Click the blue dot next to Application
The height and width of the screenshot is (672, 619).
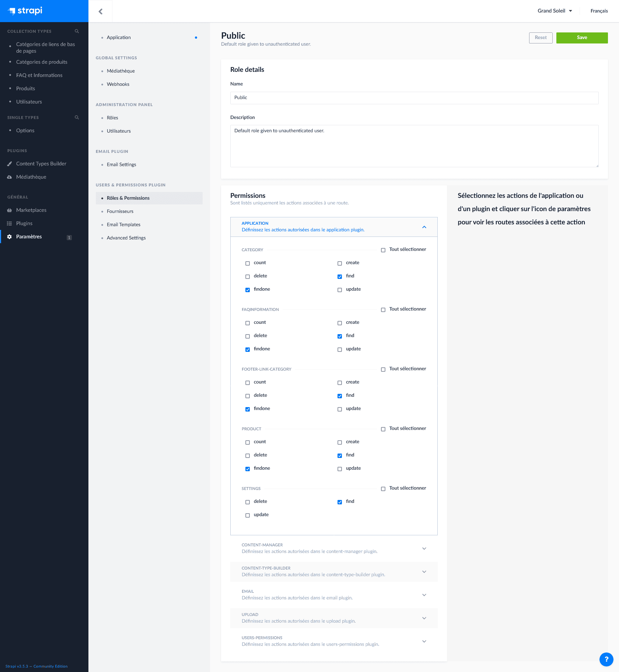(196, 38)
